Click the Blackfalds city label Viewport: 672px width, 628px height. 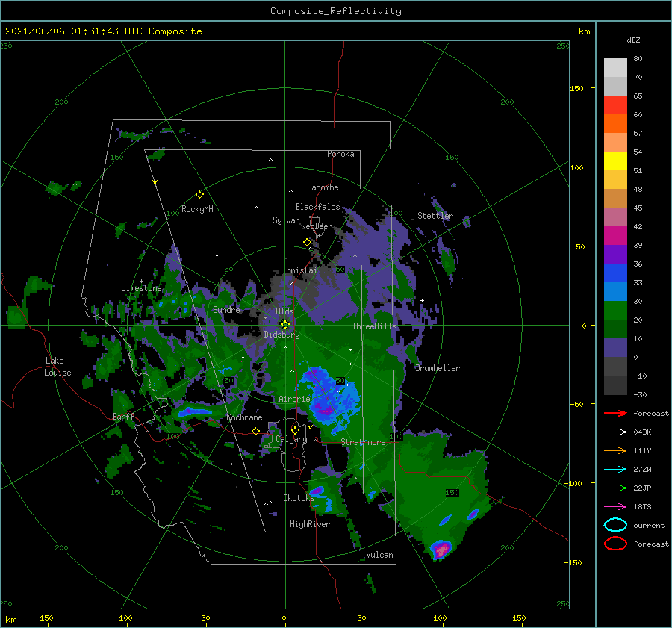[317, 207]
